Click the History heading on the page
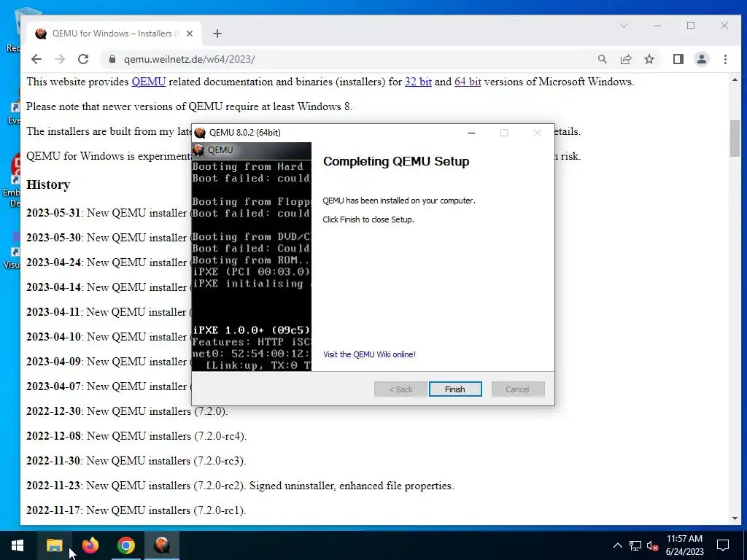The width and height of the screenshot is (747, 560). pos(48,184)
